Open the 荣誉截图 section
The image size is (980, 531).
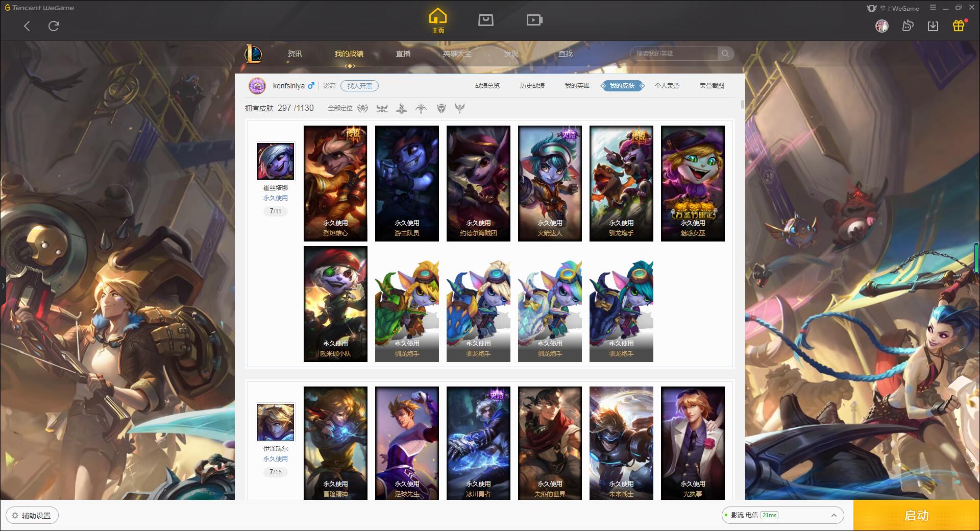click(x=712, y=86)
